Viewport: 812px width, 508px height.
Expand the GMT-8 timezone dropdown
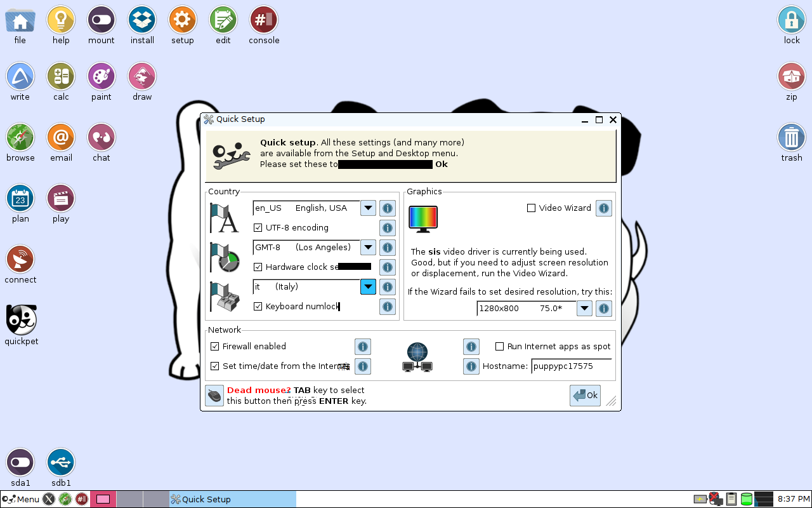point(369,248)
